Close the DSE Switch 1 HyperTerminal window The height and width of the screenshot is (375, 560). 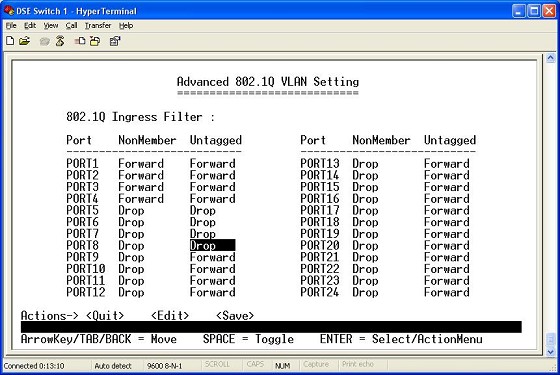click(549, 11)
